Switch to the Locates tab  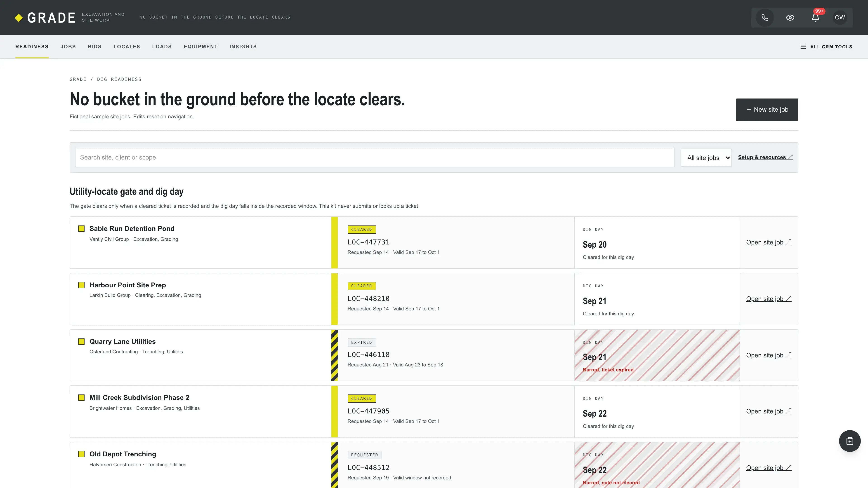coord(127,47)
